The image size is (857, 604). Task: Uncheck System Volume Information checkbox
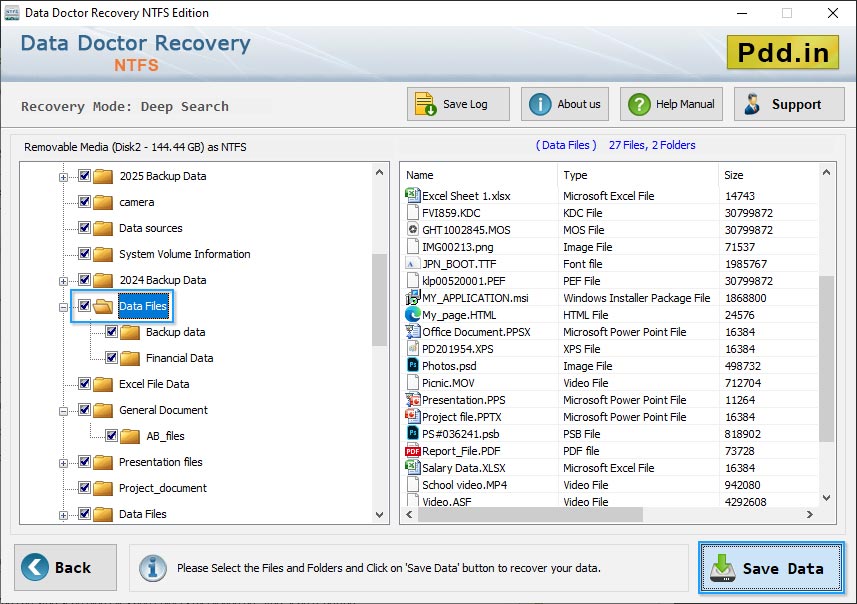[x=84, y=254]
